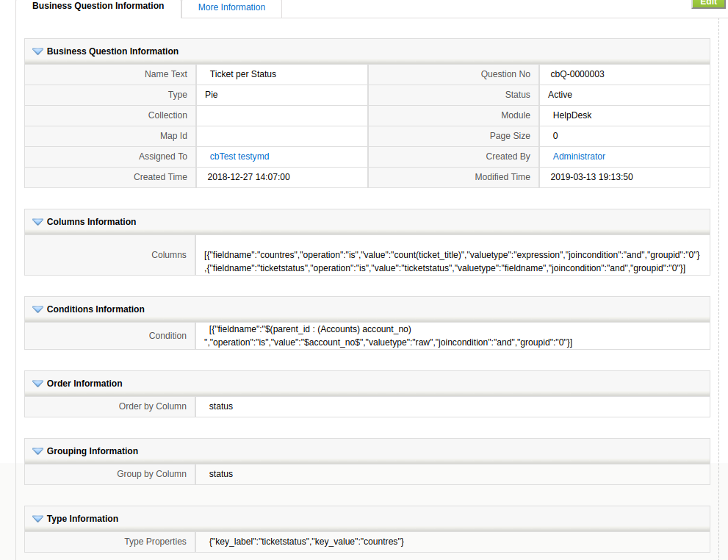Click the Group by Column status value
The image size is (728, 560).
pos(220,474)
